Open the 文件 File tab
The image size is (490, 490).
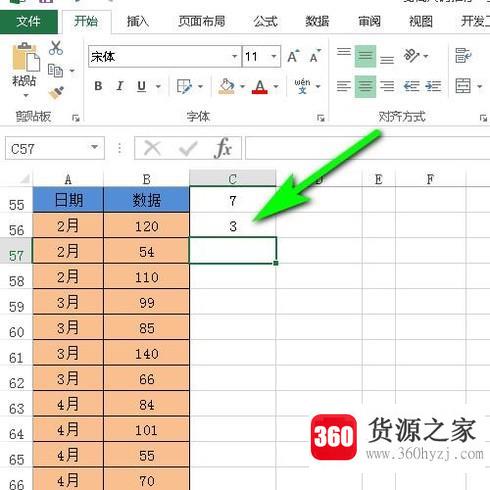click(29, 22)
